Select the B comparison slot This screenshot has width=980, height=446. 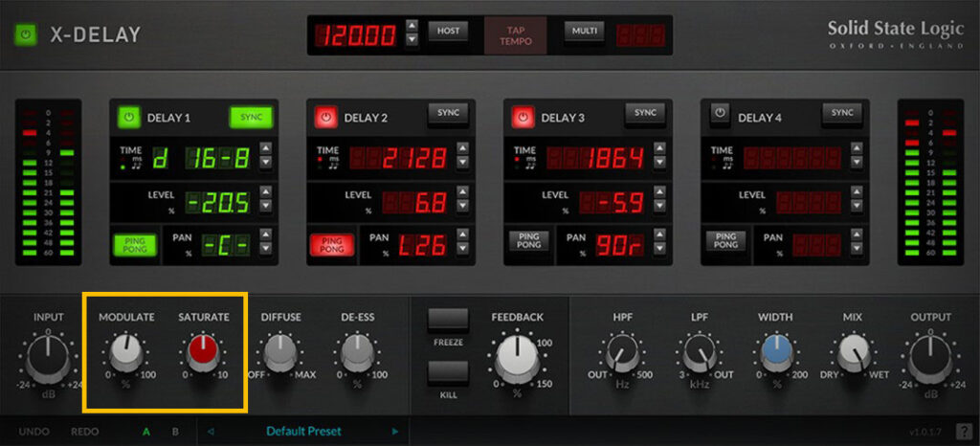coord(176,432)
